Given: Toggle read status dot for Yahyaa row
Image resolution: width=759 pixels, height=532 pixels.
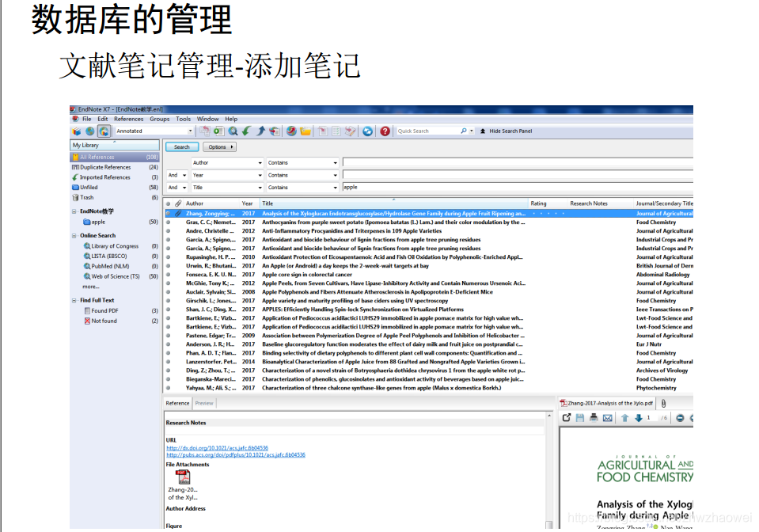Looking at the screenshot, I should click(169, 388).
